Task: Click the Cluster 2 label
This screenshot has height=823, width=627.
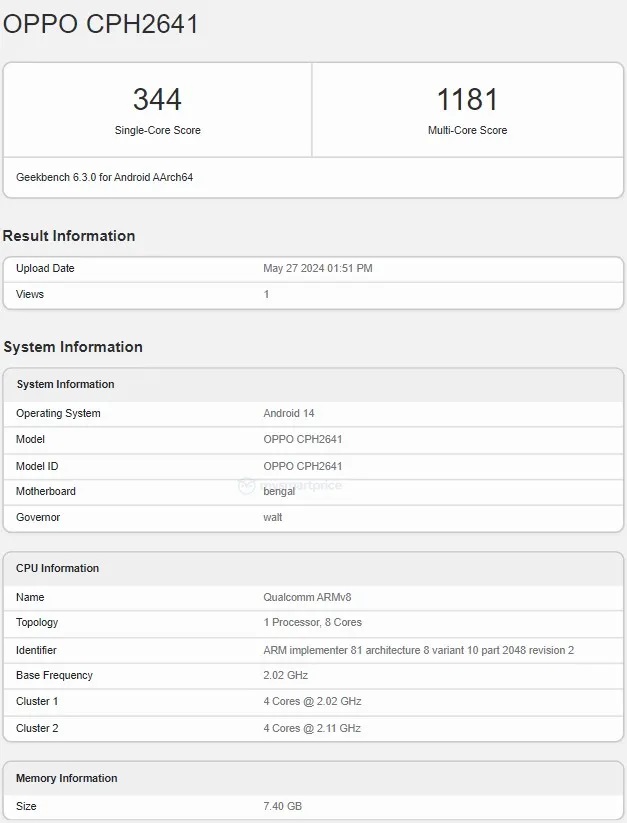Action: 37,729
